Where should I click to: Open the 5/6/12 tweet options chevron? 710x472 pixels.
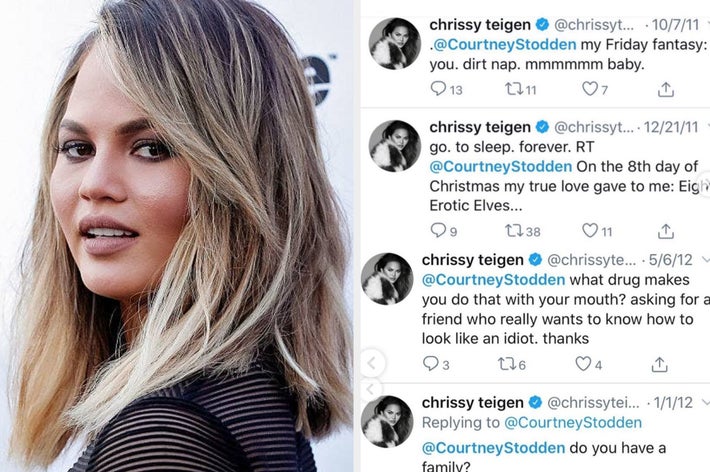[x=705, y=260]
